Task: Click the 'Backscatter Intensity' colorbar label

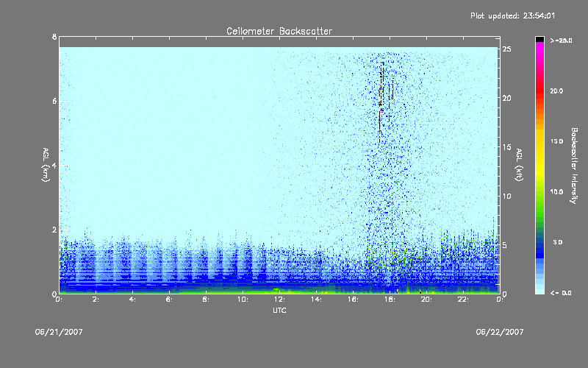Action: point(574,166)
